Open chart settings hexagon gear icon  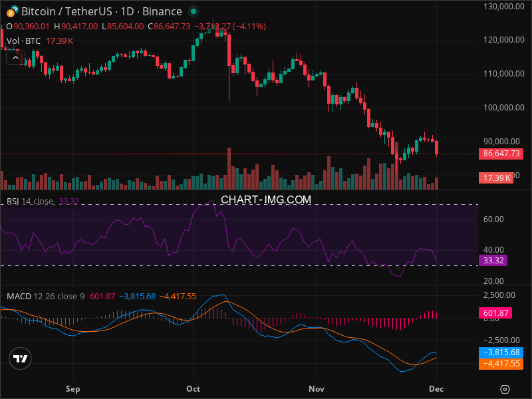pyautogui.click(x=505, y=389)
